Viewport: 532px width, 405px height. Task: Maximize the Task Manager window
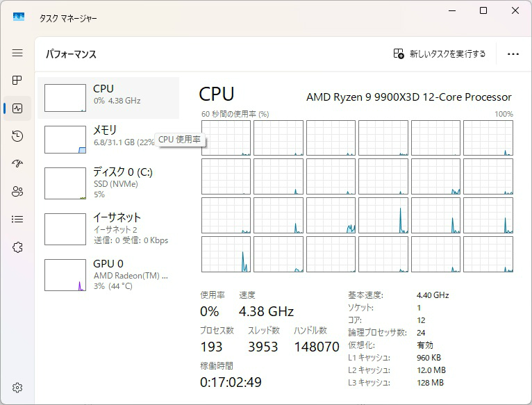pyautogui.click(x=483, y=10)
